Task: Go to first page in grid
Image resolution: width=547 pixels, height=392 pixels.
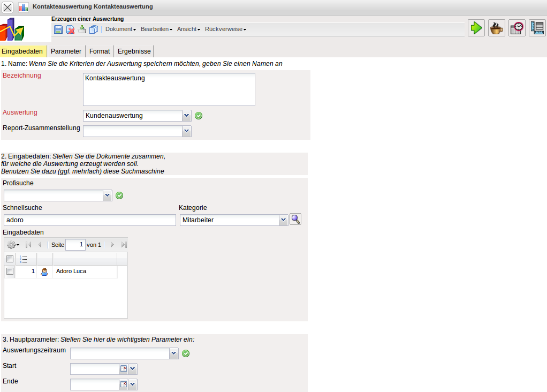Action: (28, 245)
